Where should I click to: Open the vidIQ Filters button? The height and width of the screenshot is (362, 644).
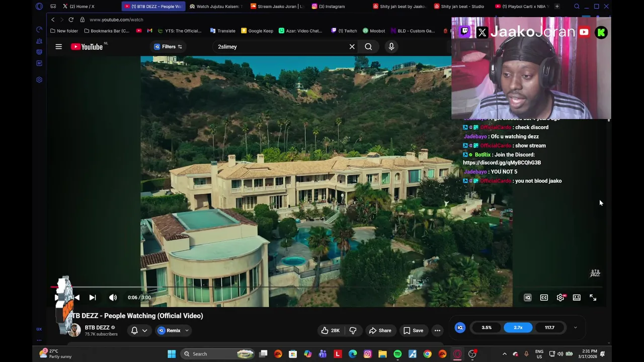(168, 47)
